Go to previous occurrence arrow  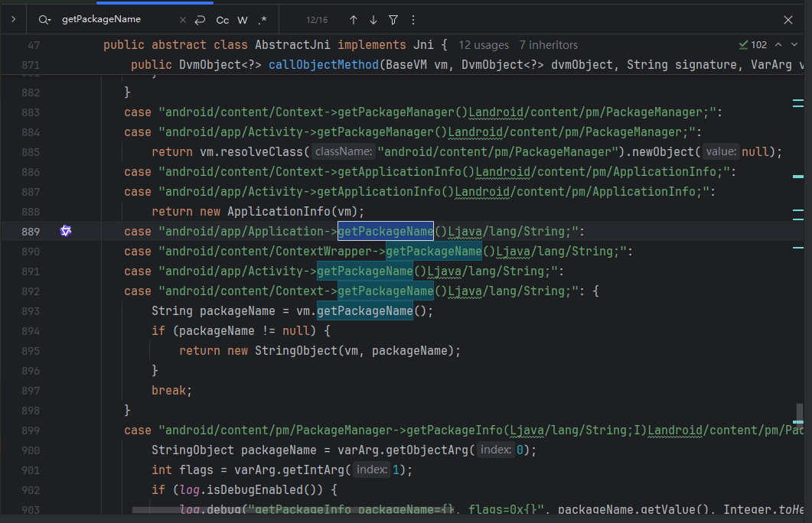pos(353,20)
